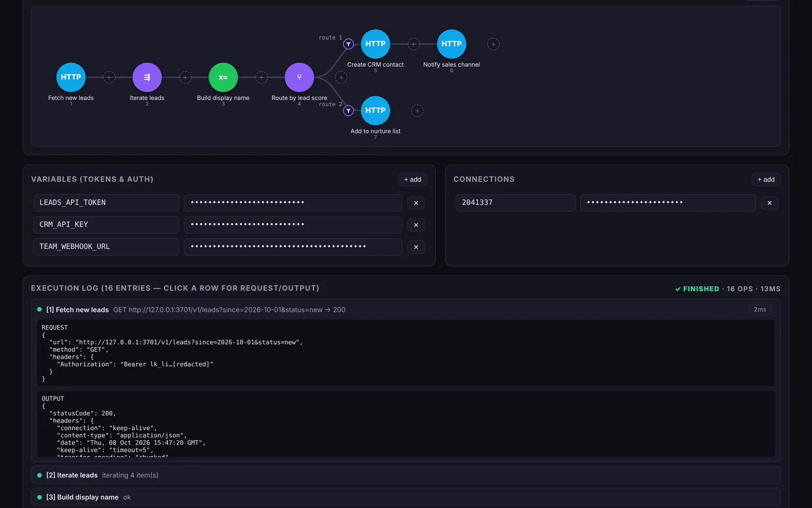Edit the 2041337 connection name field
Image resolution: width=812 pixels, height=508 pixels.
515,203
